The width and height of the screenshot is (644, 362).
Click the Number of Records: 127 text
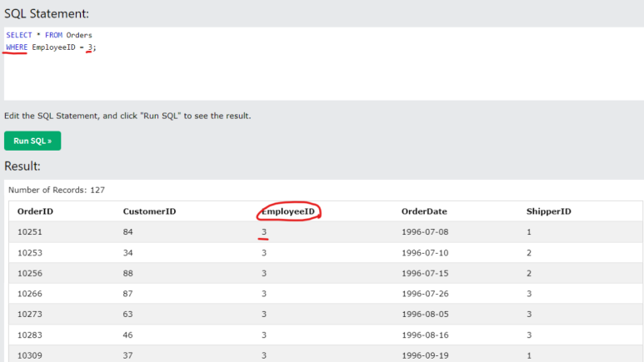click(57, 190)
